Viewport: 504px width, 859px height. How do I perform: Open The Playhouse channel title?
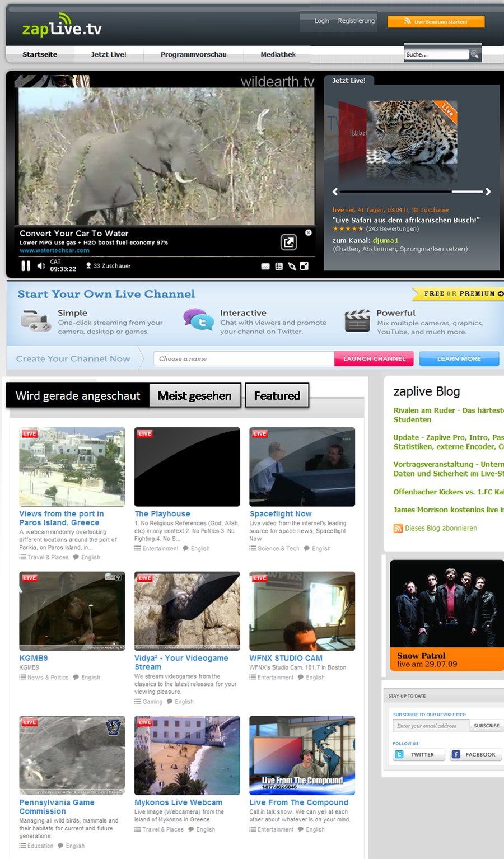tap(162, 513)
